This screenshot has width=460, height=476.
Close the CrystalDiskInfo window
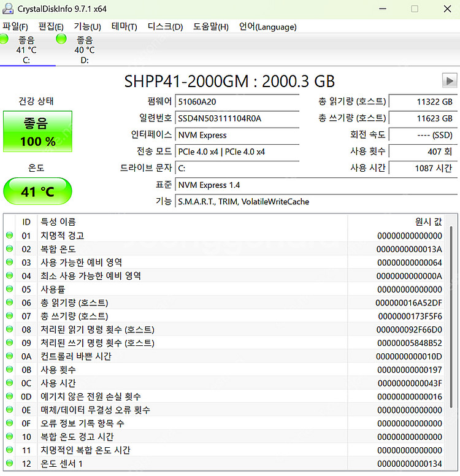click(447, 9)
